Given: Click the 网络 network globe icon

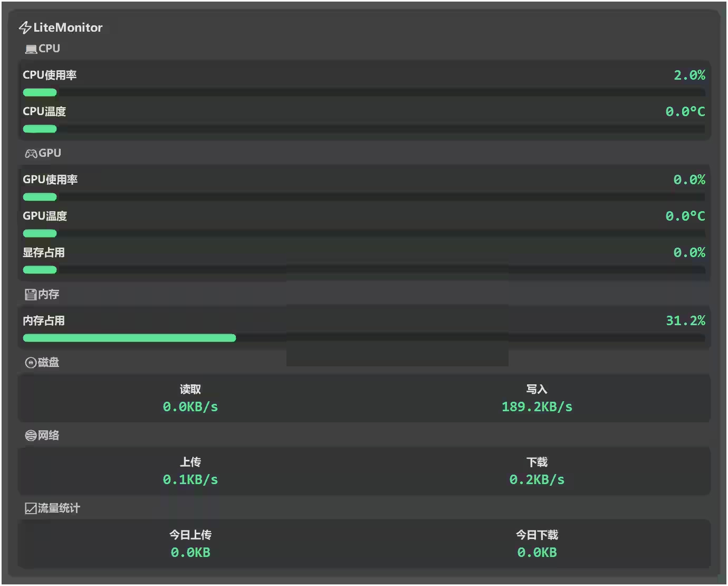Looking at the screenshot, I should (x=31, y=436).
